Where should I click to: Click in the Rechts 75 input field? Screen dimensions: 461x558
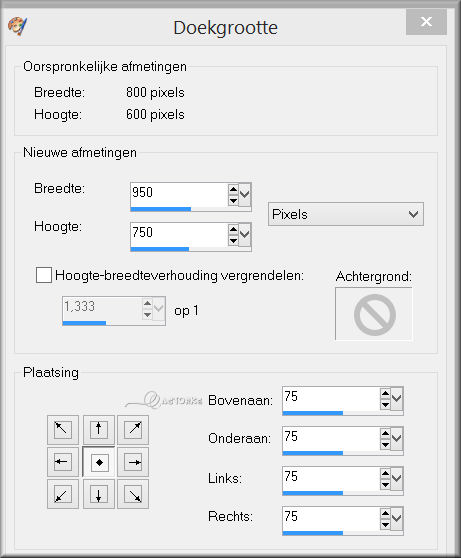[331, 518]
